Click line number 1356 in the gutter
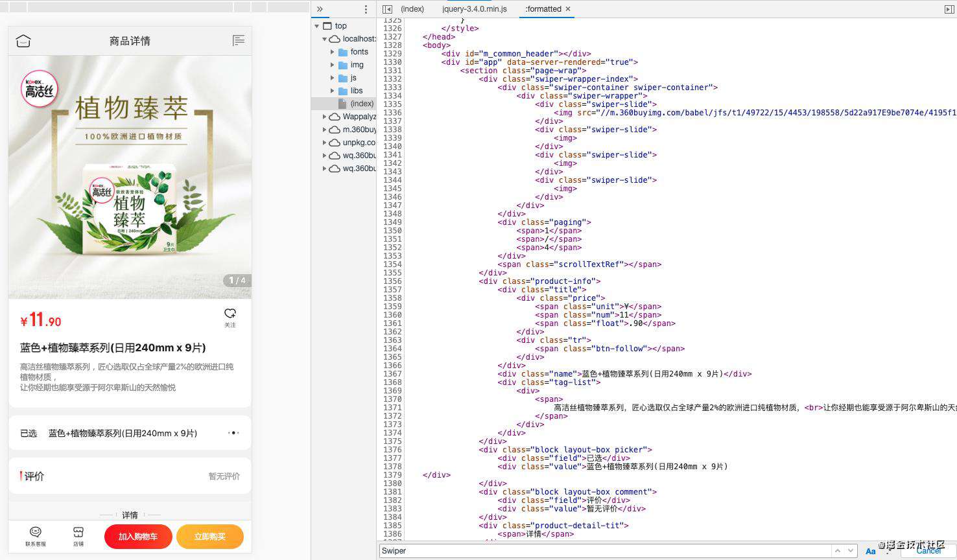 click(x=392, y=281)
